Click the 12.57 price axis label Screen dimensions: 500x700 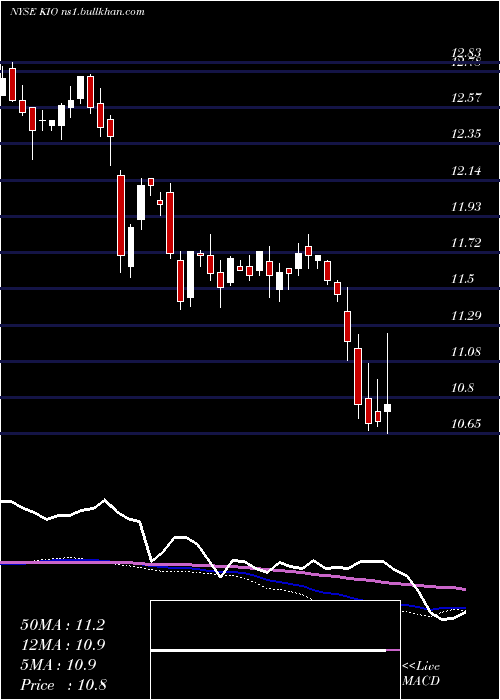pyautogui.click(x=466, y=97)
